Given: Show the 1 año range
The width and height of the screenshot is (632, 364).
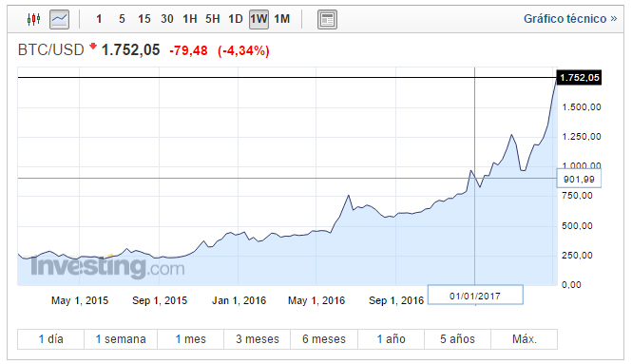Looking at the screenshot, I should 391,339.
